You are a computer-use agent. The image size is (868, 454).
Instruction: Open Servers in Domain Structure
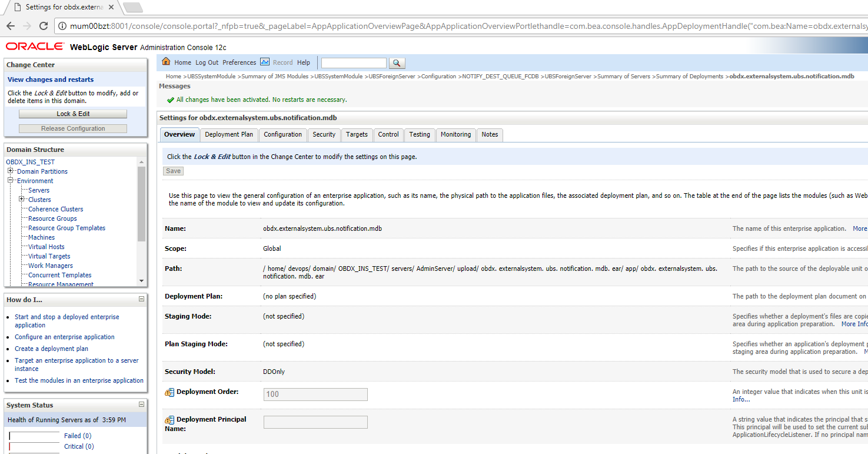39,190
